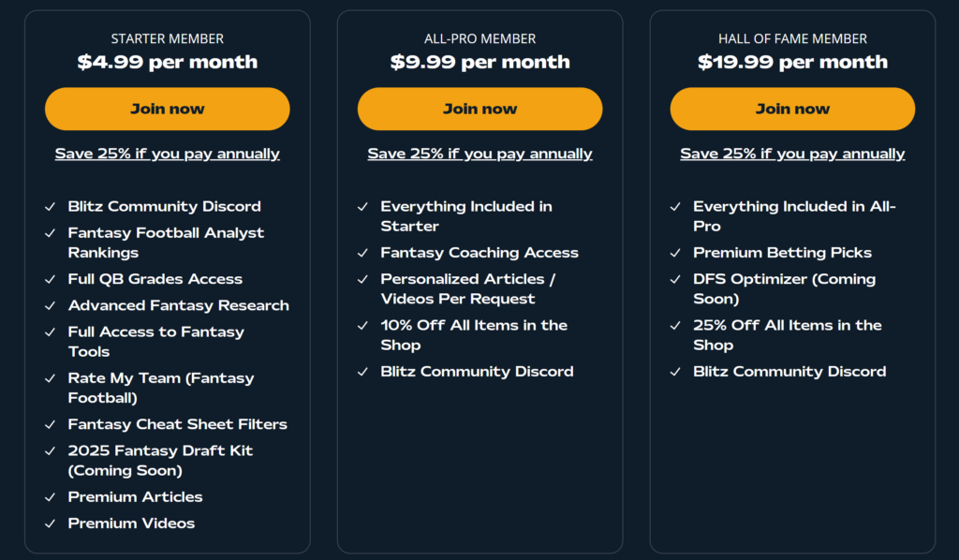This screenshot has height=560, width=959.
Task: Select the HALL OF FAME MEMBER plan title
Action: point(792,38)
